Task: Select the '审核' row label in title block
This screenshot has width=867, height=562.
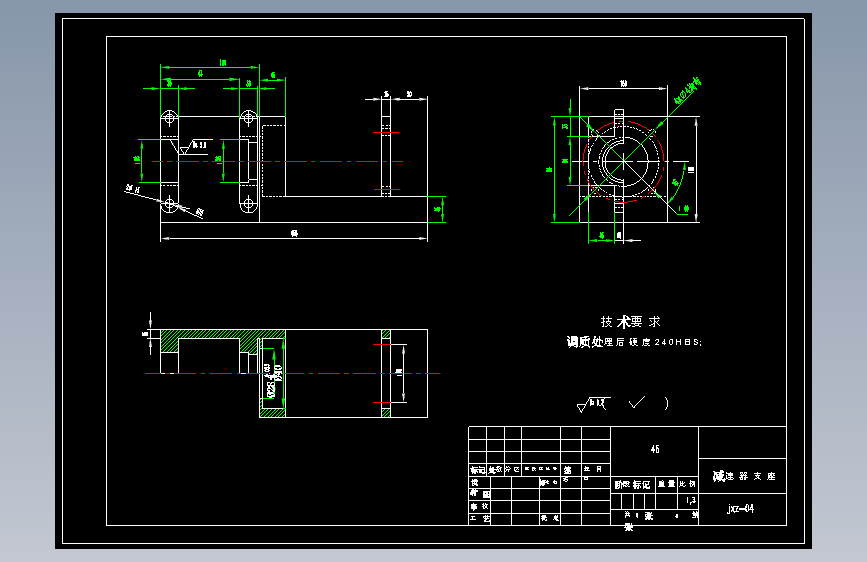Action: [479, 506]
